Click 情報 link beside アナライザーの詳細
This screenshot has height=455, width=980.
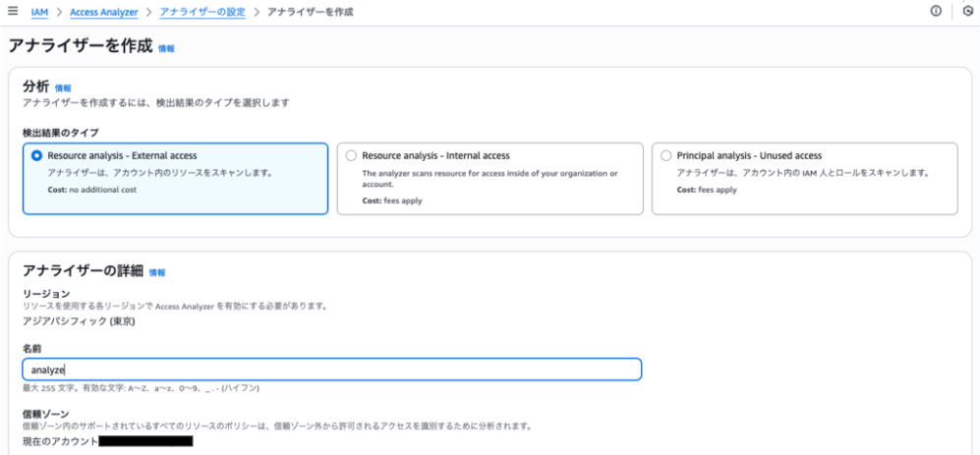pos(157,272)
